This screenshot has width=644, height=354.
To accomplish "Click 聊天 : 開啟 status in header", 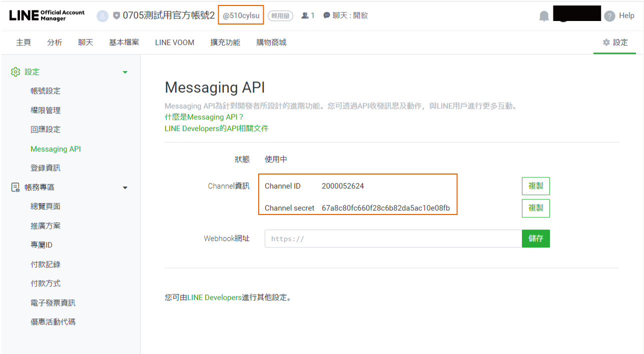I will click(x=350, y=15).
